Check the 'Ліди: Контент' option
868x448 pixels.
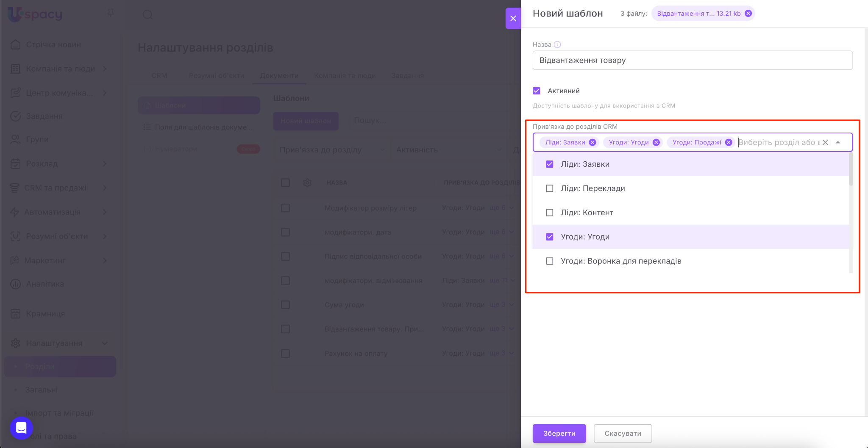point(549,213)
